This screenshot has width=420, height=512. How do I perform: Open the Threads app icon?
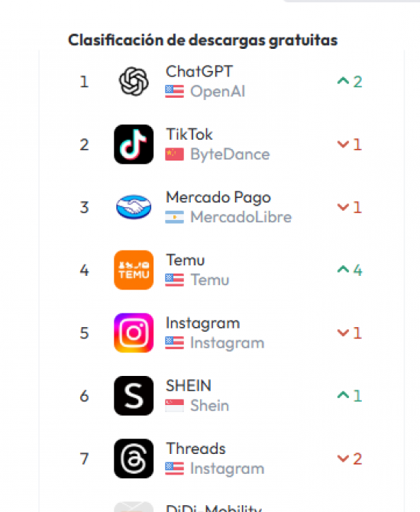tap(134, 459)
